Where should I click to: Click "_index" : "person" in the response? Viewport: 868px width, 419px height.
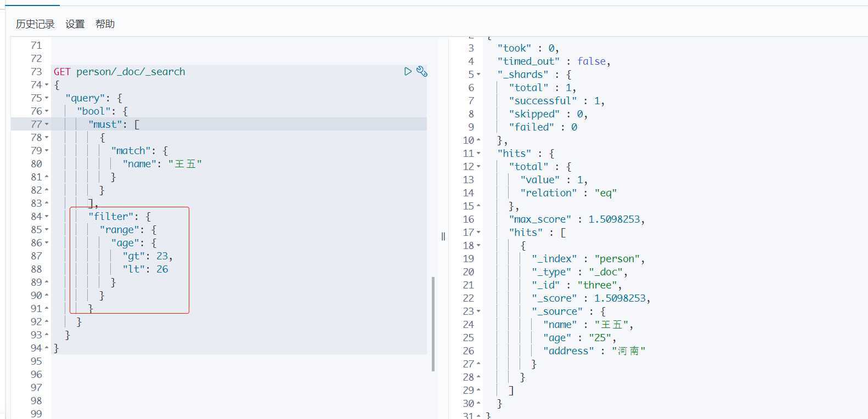[588, 259]
